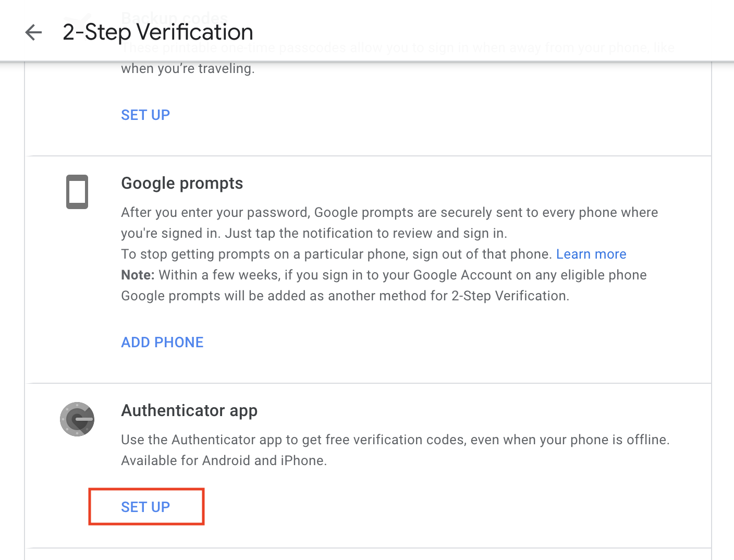Click the bold Note: label
This screenshot has height=560, width=734.
click(138, 275)
